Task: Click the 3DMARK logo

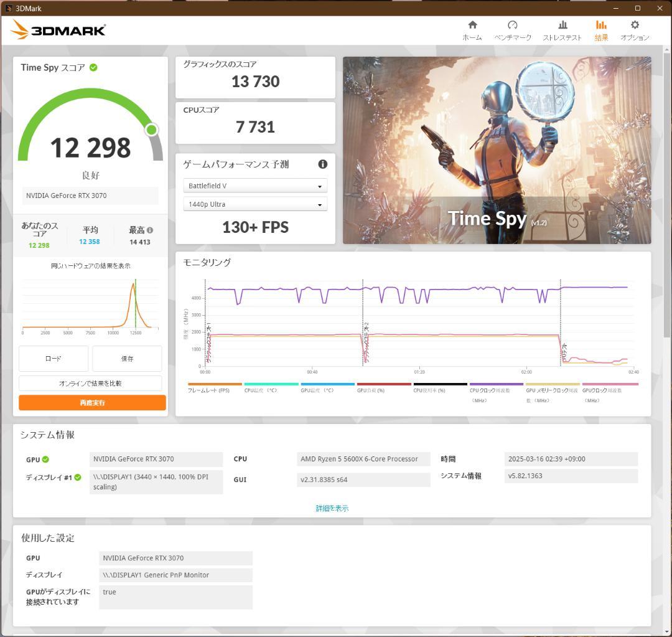Action: click(58, 29)
